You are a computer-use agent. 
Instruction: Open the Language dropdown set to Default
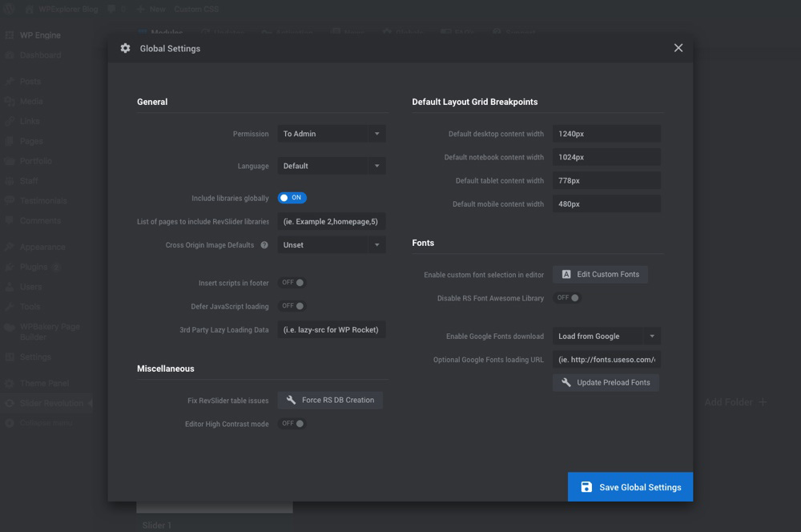(332, 166)
